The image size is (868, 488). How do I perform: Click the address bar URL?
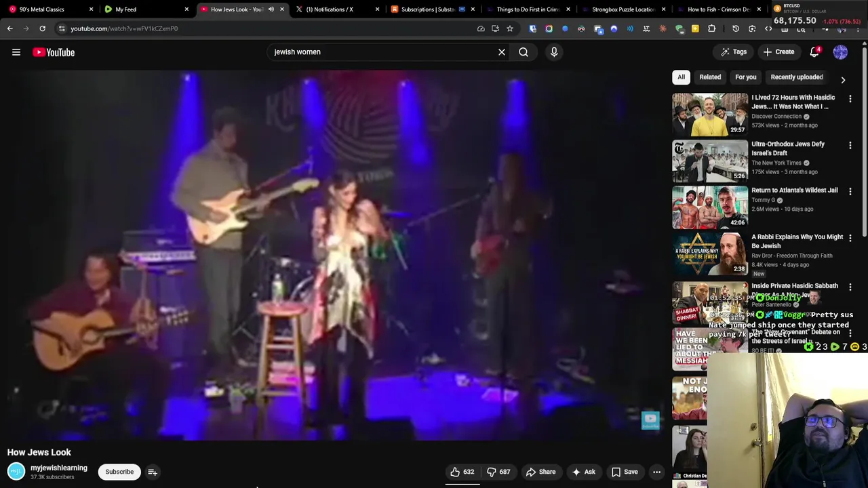(124, 28)
